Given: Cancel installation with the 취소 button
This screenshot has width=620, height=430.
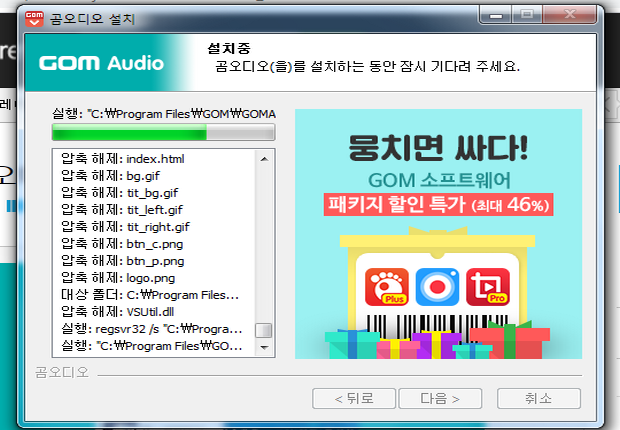Looking at the screenshot, I should point(539,398).
